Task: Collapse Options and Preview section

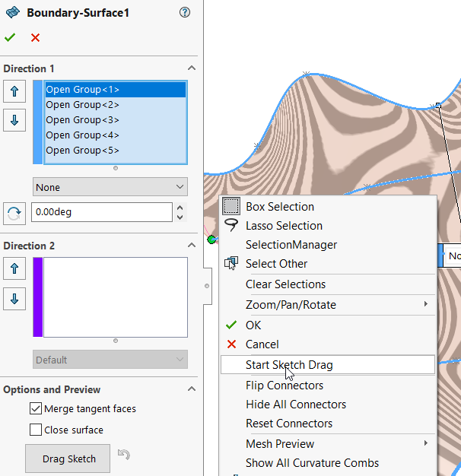Action: (x=192, y=389)
